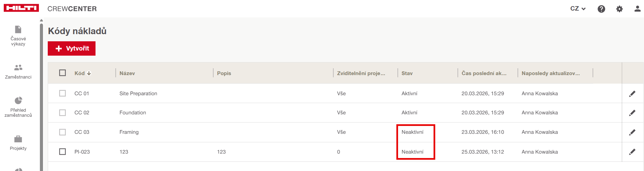The height and width of the screenshot is (171, 644).
Task: Click the Hilti logo
Action: coord(21,8)
